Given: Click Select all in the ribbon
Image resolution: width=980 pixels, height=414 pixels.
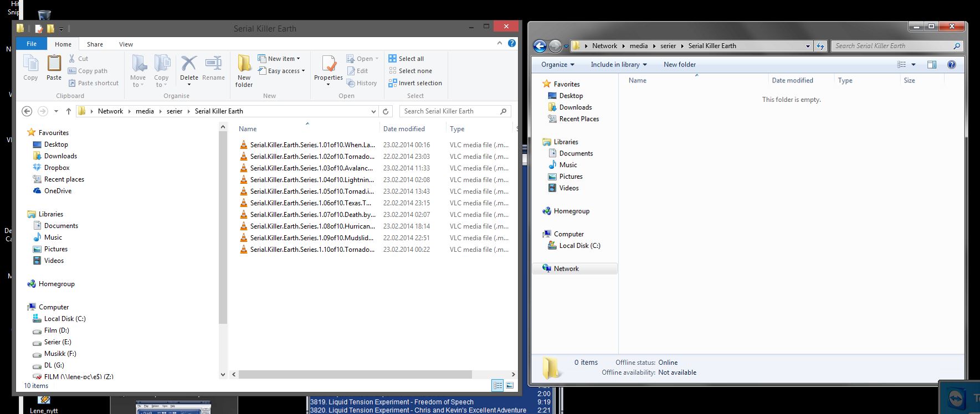Looking at the screenshot, I should pyautogui.click(x=406, y=58).
